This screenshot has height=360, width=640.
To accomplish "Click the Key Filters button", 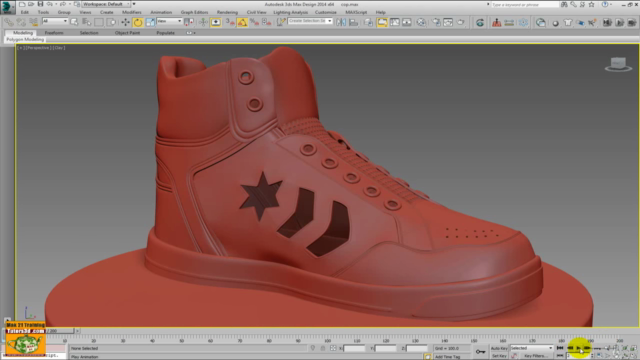I will click(x=536, y=356).
